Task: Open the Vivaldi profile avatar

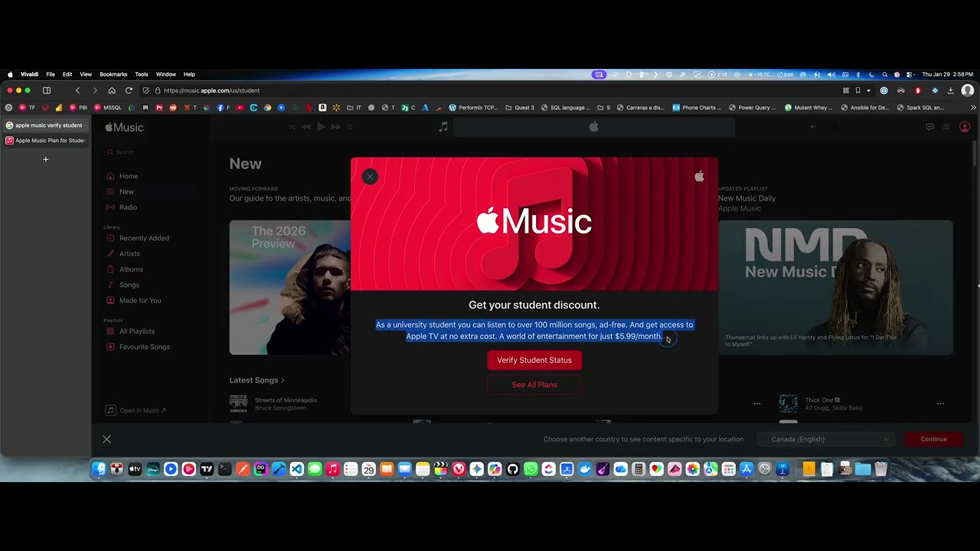Action: 967,90
